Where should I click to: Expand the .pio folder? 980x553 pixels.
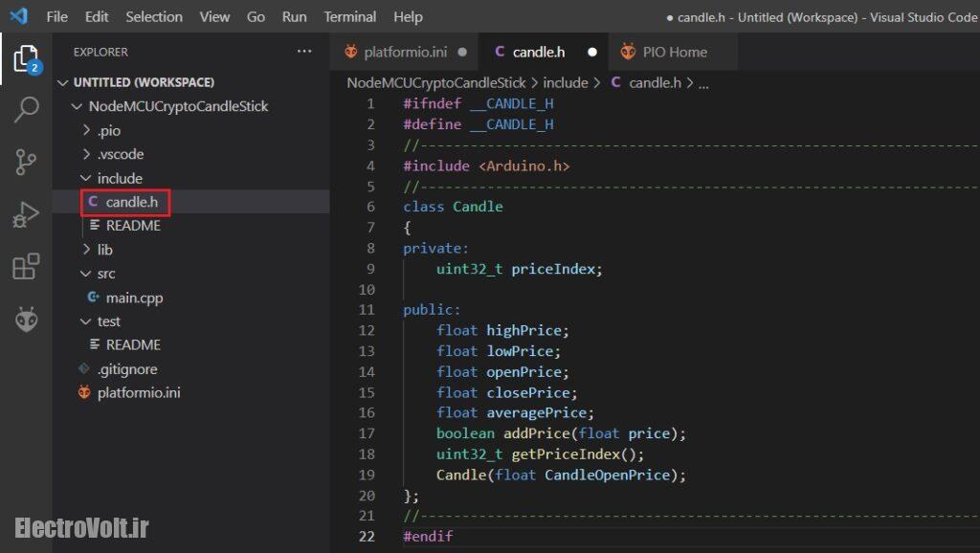(108, 130)
